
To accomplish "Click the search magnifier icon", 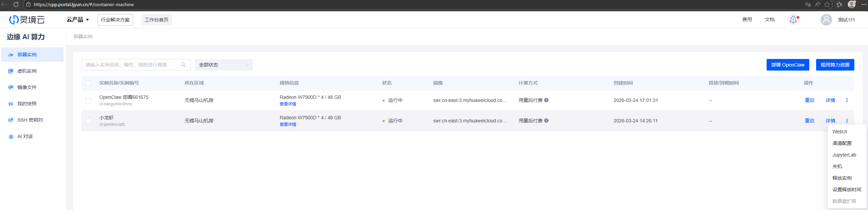I will click(183, 65).
